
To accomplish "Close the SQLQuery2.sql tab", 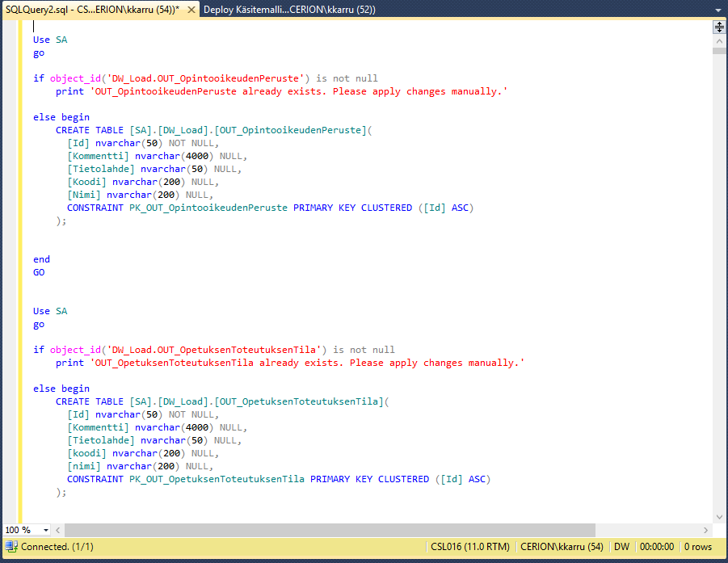I will pyautogui.click(x=191, y=10).
